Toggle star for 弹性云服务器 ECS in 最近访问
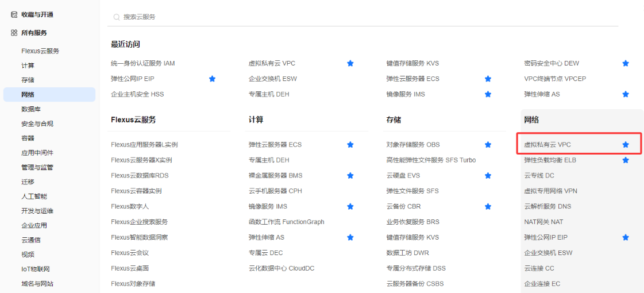 pos(488,79)
